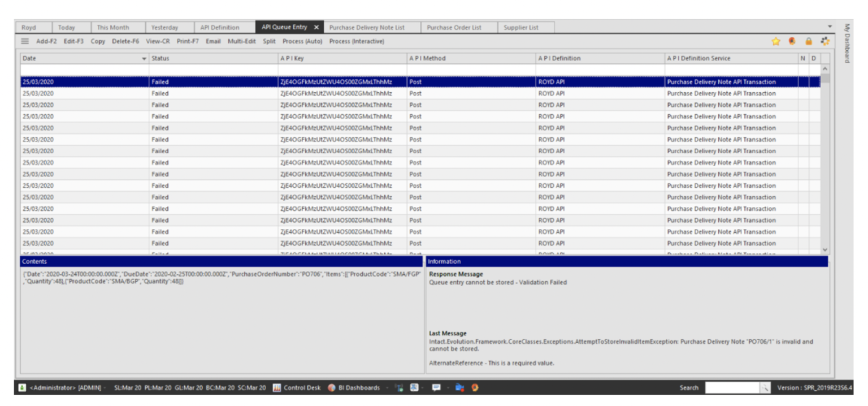The height and width of the screenshot is (406, 868).
Task: Expand the dropdown beside the Excel export icon
Action: [422, 388]
